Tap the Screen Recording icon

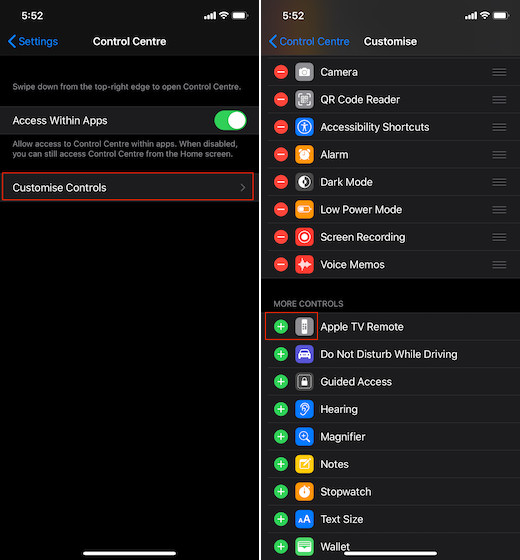click(304, 237)
